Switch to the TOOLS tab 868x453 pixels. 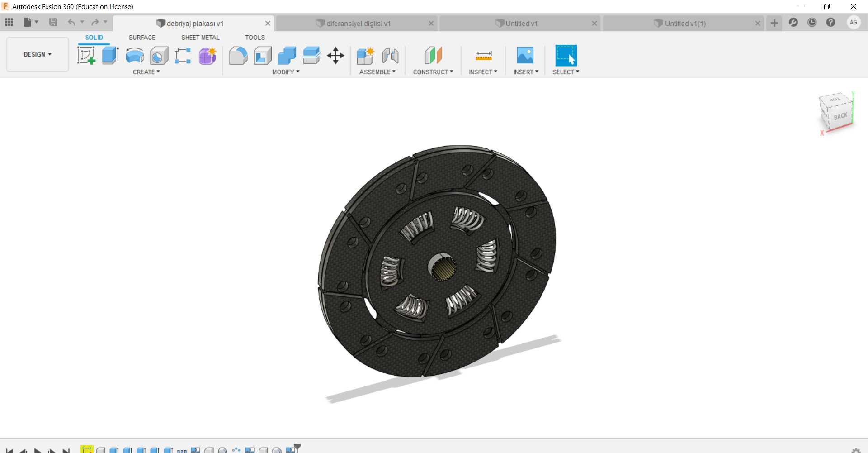point(255,38)
